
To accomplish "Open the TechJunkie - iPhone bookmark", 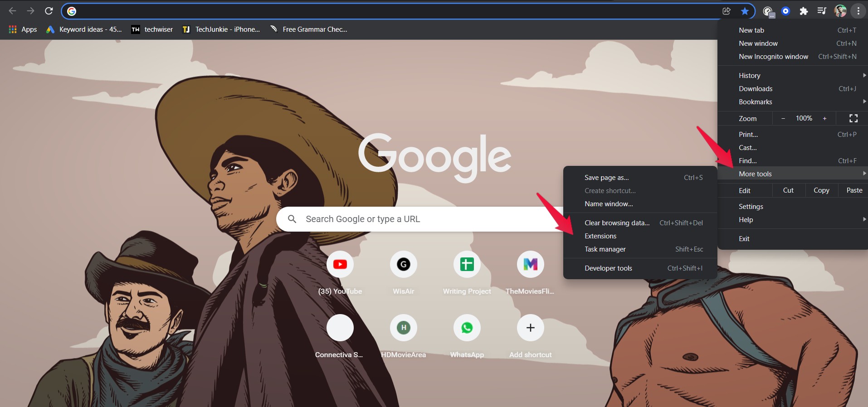I will [x=221, y=29].
